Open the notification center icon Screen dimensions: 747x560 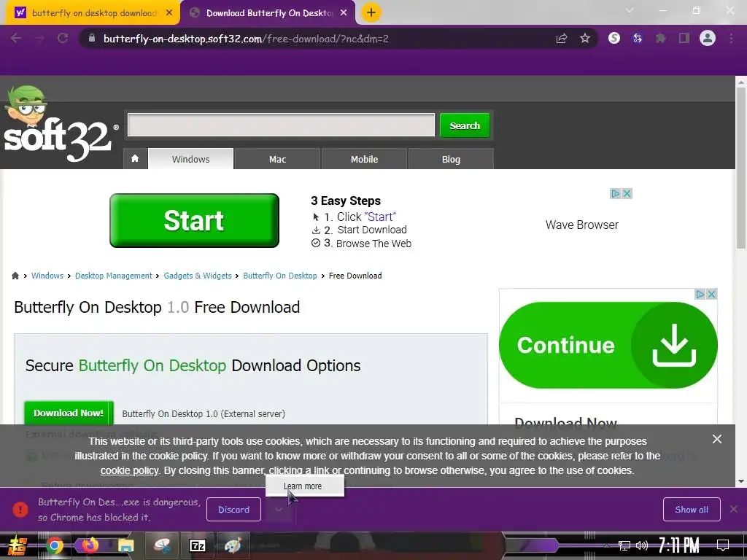723,545
